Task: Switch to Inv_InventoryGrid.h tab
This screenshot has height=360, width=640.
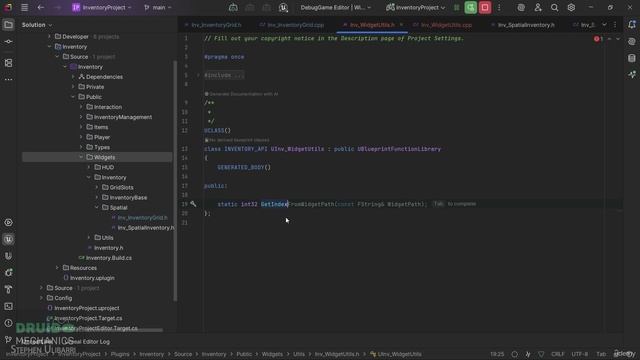Action: 213,25
